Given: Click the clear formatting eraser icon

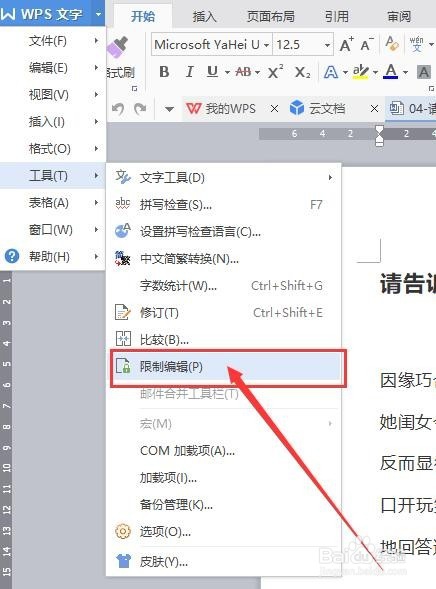Looking at the screenshot, I should (392, 44).
